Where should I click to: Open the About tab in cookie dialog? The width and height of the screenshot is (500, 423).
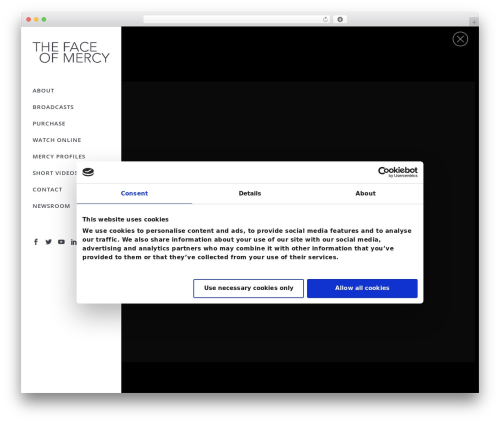point(365,193)
